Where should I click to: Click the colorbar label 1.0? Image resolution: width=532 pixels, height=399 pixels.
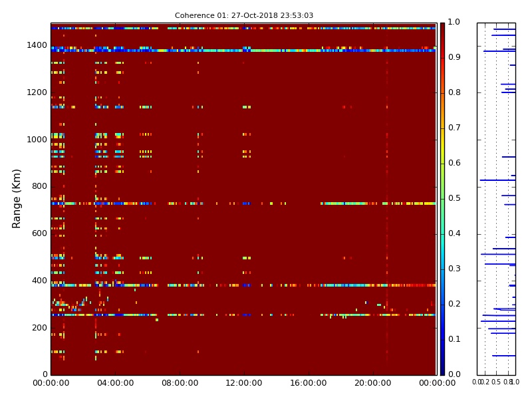(454, 22)
